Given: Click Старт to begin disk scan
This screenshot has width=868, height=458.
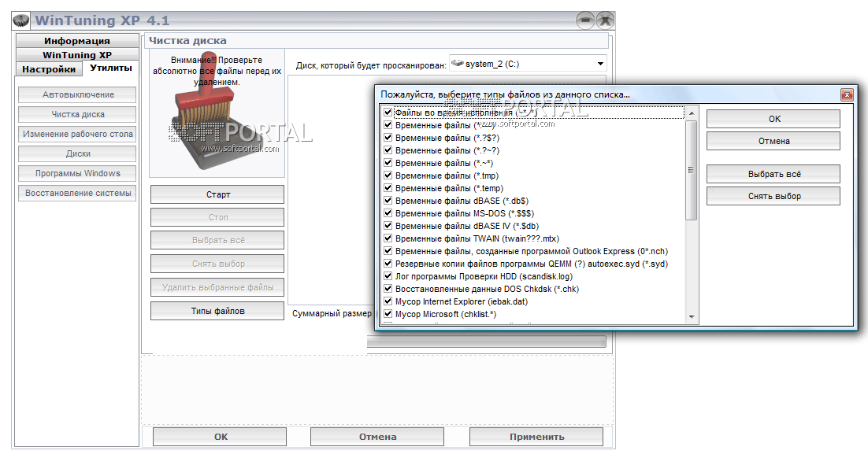Looking at the screenshot, I should point(217,194).
